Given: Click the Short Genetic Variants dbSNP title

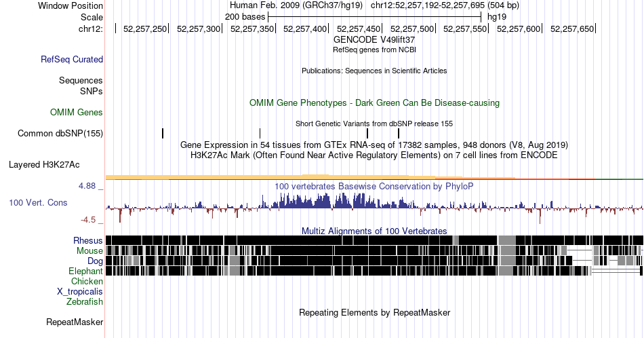Looking at the screenshot, I should coord(374,124).
